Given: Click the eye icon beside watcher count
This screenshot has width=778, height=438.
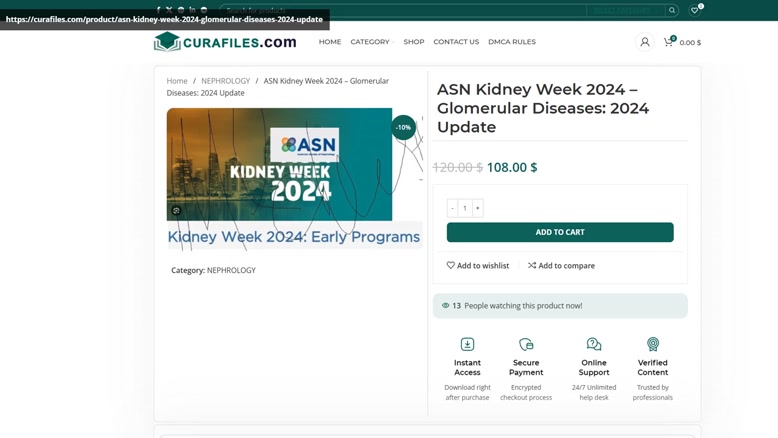Looking at the screenshot, I should click(x=445, y=306).
